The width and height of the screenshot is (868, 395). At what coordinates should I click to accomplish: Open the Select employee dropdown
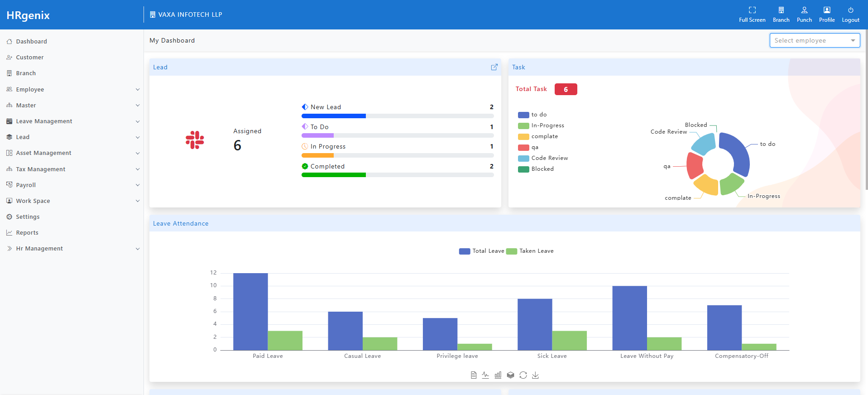coord(814,40)
